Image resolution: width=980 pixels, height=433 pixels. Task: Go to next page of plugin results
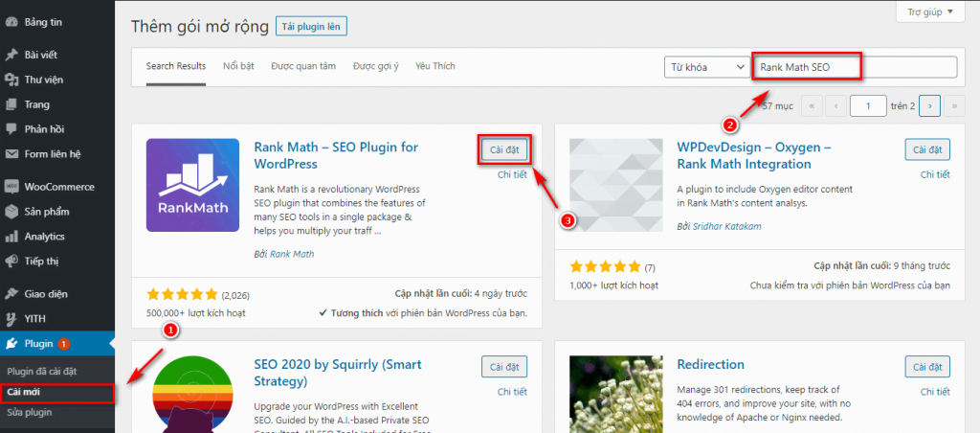930,105
